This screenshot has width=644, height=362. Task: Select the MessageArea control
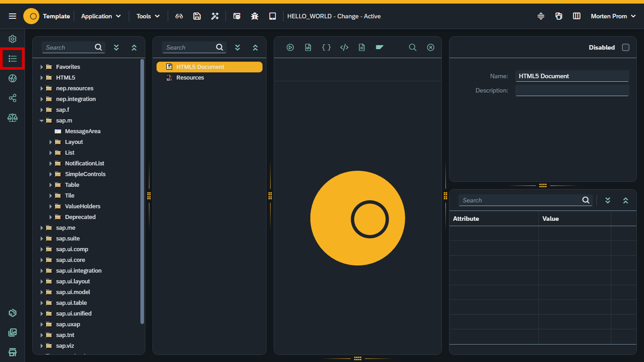[x=82, y=131]
